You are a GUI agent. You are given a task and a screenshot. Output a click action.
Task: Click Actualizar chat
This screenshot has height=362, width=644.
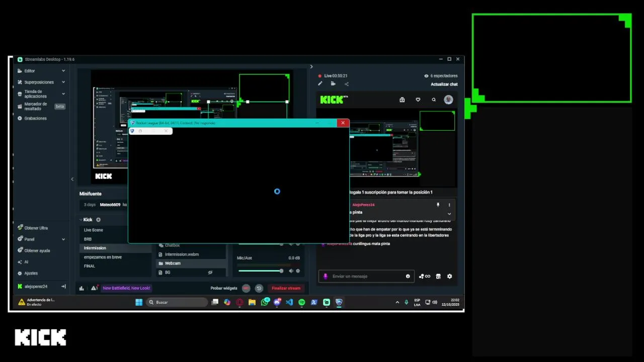pyautogui.click(x=444, y=84)
